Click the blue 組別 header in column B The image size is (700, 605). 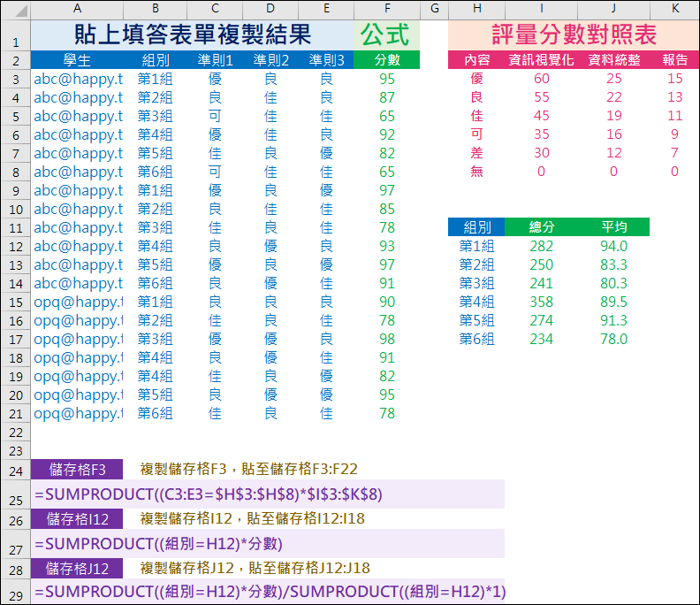(156, 60)
